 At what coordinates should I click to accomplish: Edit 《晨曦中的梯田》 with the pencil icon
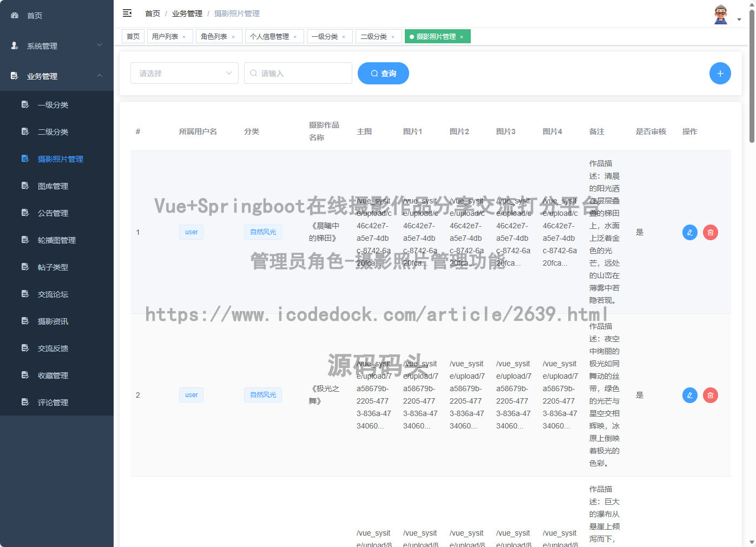[689, 232]
